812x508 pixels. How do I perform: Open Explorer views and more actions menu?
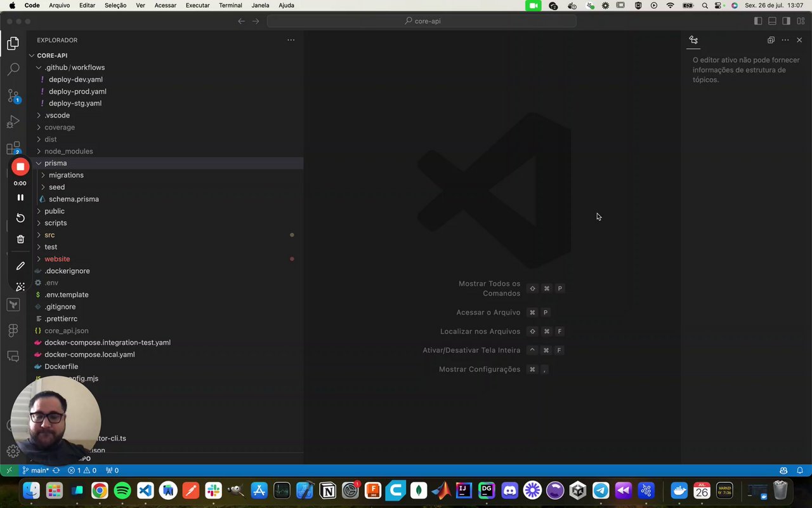[291, 40]
